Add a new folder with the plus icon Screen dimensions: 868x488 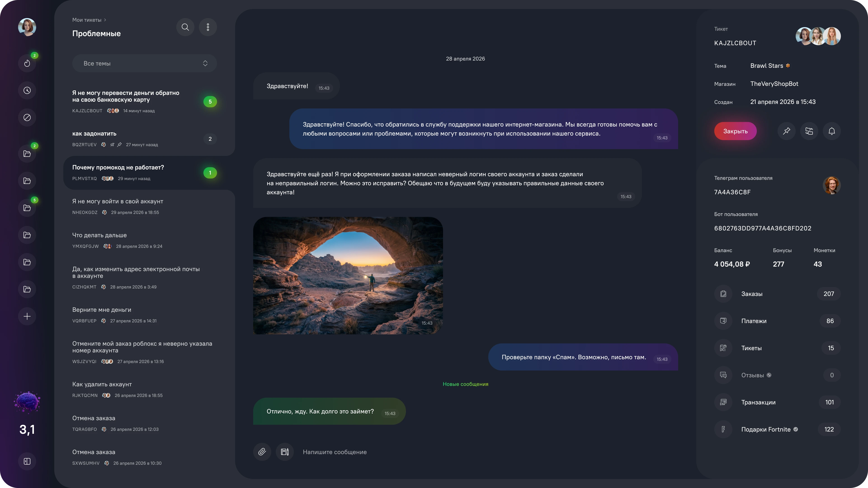click(27, 316)
